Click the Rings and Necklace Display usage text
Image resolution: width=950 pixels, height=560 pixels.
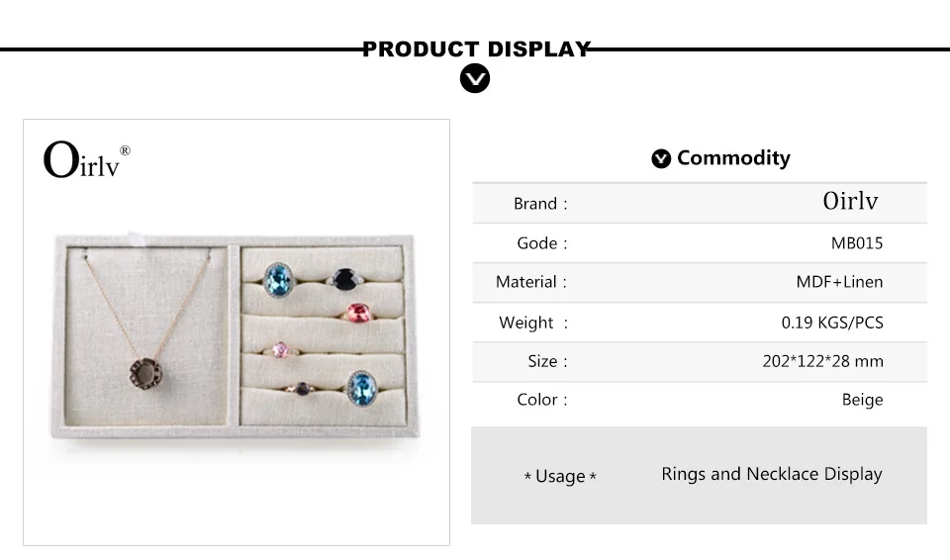(771, 474)
